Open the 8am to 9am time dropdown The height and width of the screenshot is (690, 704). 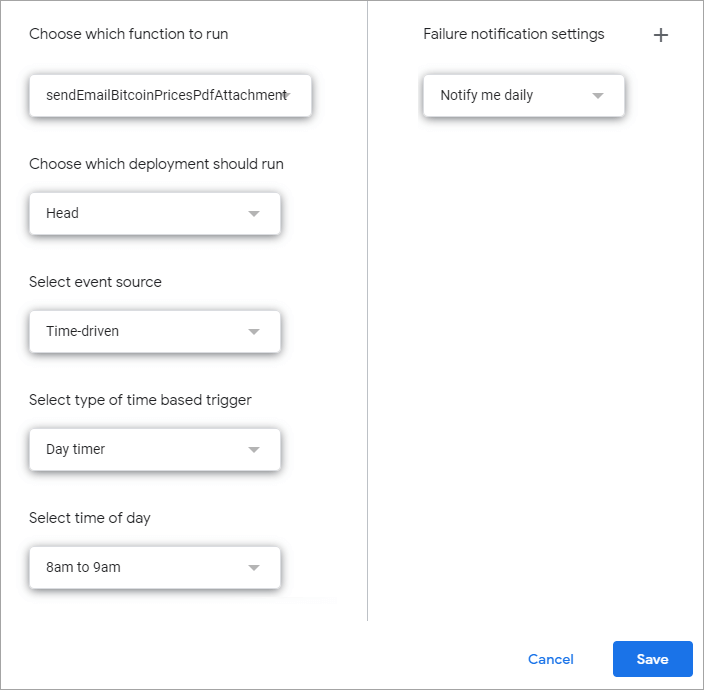(x=155, y=568)
